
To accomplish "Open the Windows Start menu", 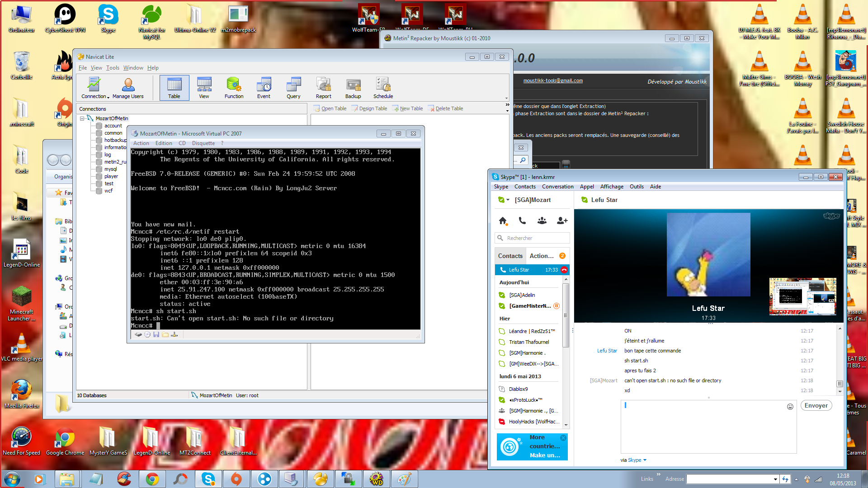I will click(x=12, y=479).
